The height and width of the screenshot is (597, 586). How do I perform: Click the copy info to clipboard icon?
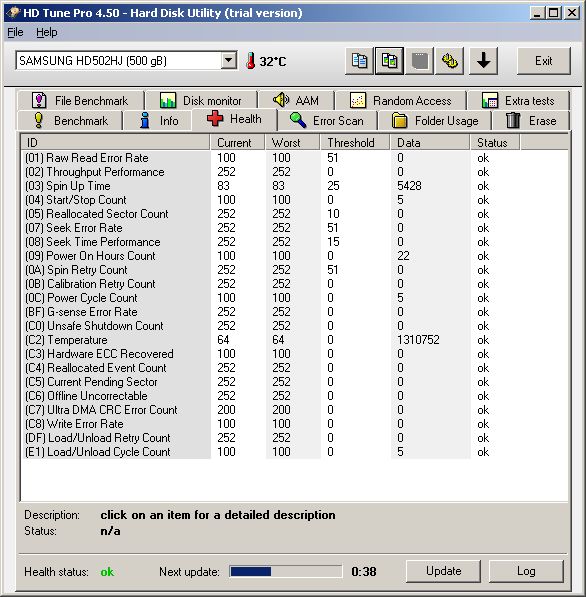[x=359, y=61]
